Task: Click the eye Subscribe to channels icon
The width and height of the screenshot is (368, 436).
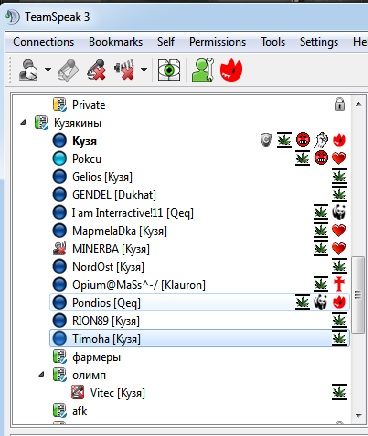Action: tap(169, 70)
